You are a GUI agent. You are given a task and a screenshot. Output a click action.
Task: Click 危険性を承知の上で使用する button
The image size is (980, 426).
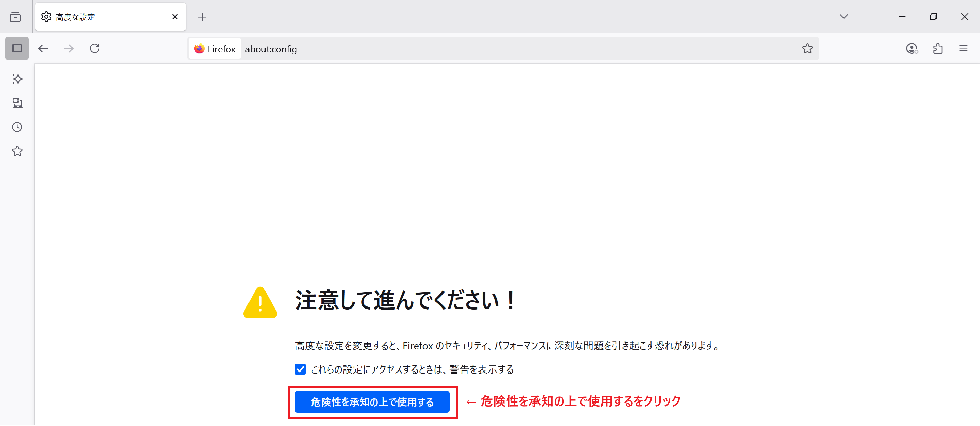(372, 401)
